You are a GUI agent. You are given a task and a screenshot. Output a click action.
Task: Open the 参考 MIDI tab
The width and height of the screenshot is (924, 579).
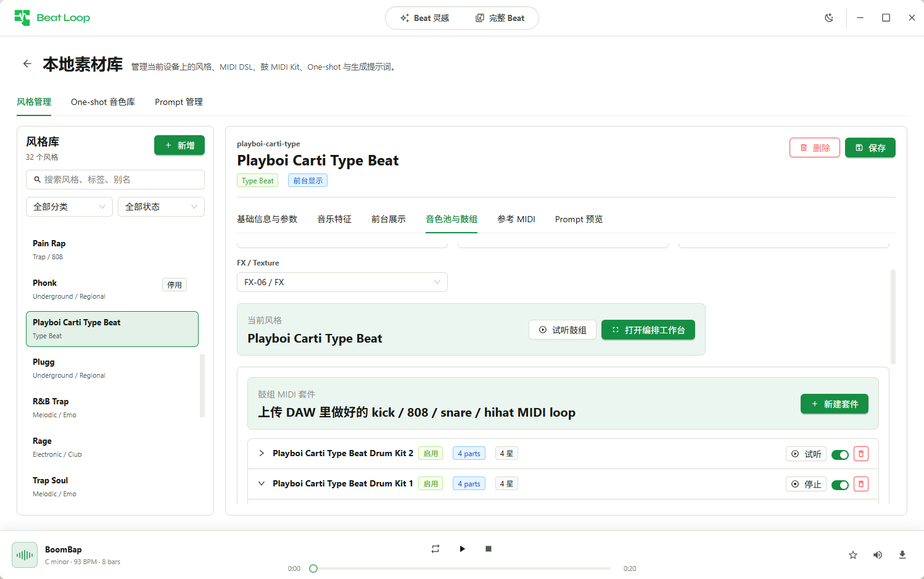click(x=516, y=219)
